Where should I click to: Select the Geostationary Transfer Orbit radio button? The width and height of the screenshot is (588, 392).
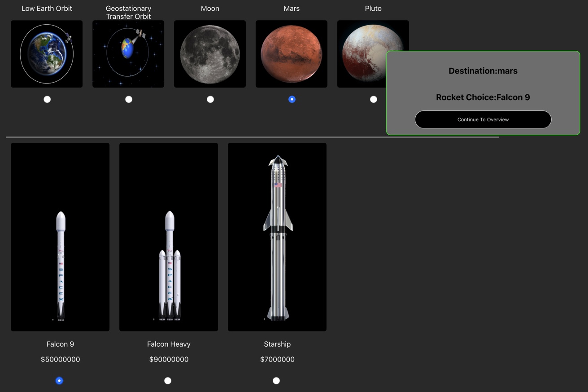pos(129,99)
